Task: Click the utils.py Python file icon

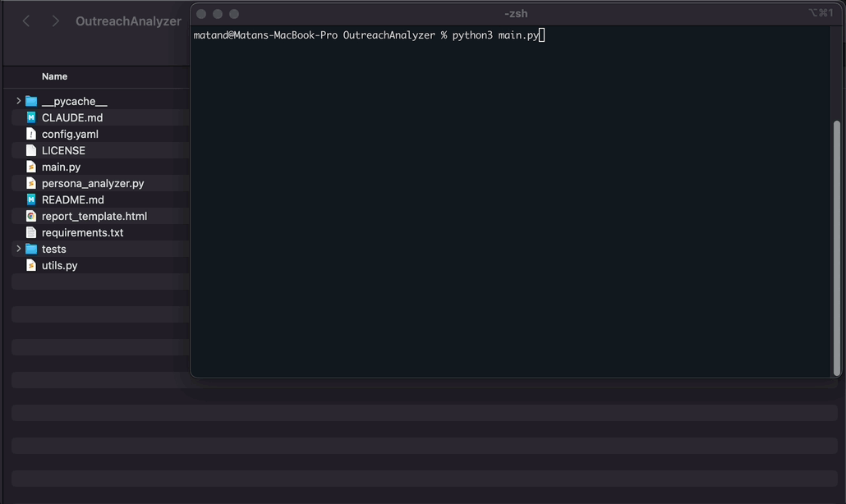Action: 31,265
